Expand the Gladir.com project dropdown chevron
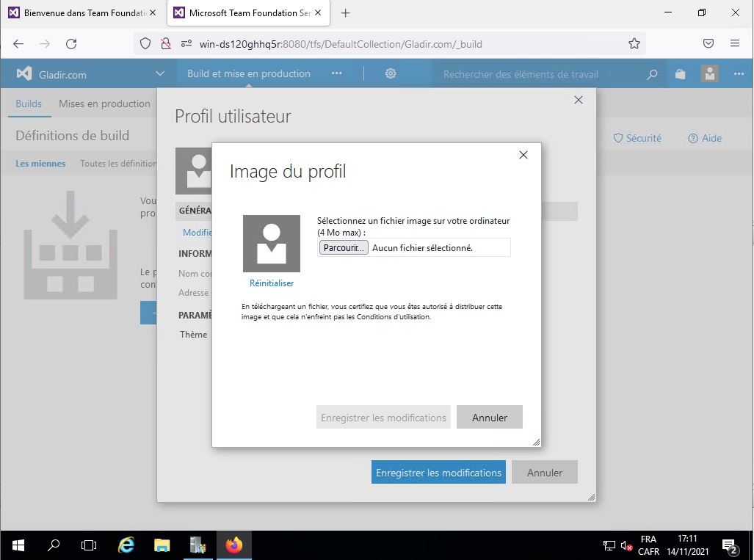Image resolution: width=754 pixels, height=560 pixels. [x=160, y=73]
